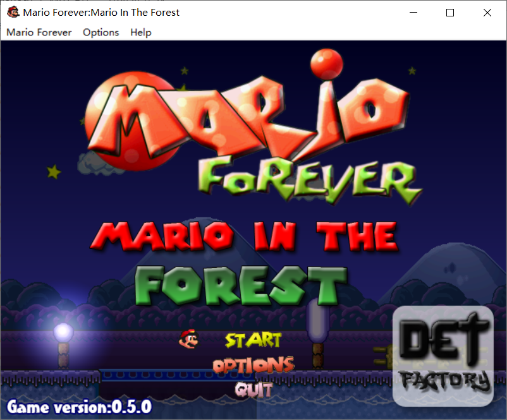Click the Mario head menu cursor

pyautogui.click(x=189, y=339)
